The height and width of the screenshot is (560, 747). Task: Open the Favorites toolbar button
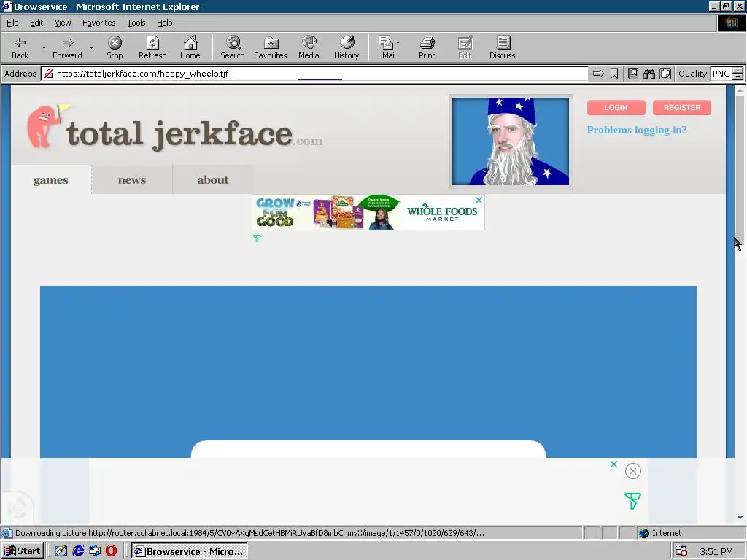click(x=270, y=47)
